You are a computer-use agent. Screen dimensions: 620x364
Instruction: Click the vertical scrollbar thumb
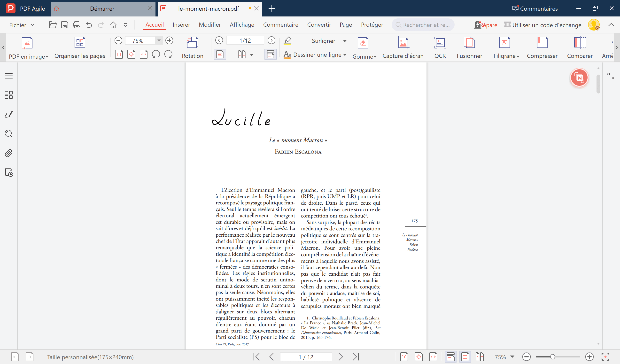point(598,84)
